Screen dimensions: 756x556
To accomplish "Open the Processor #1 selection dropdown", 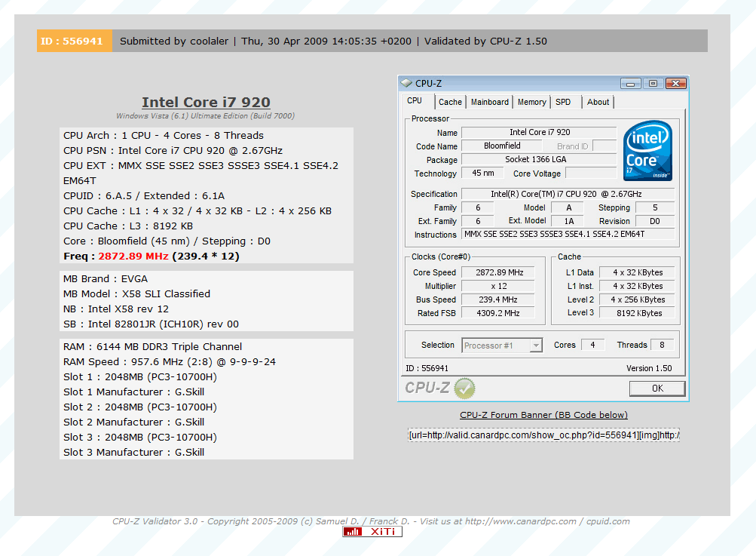I will (x=536, y=346).
